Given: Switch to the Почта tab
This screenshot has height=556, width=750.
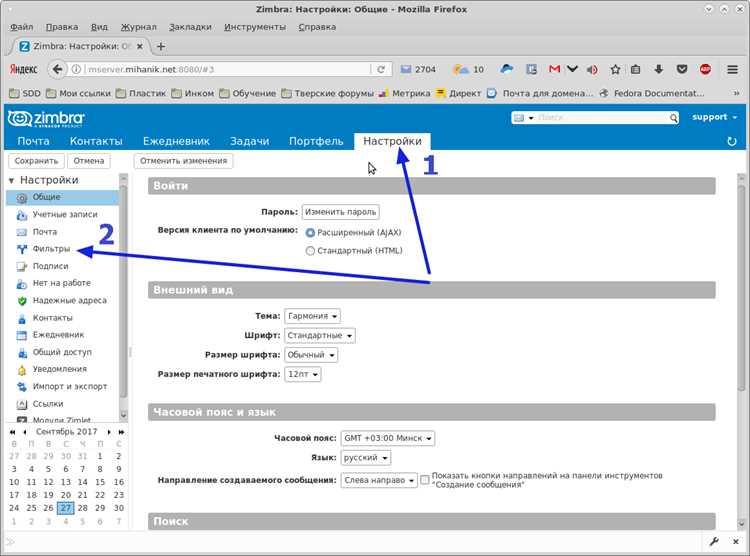Looking at the screenshot, I should [x=33, y=141].
